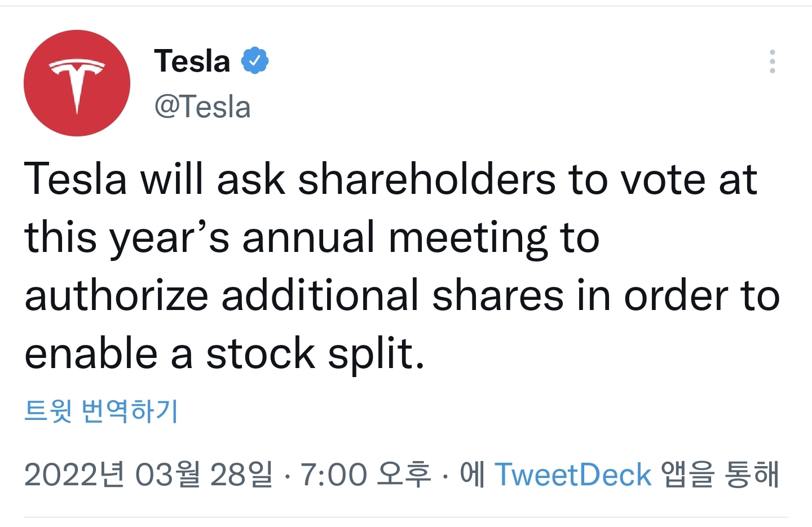Click the white Tesla T logo

(x=77, y=83)
